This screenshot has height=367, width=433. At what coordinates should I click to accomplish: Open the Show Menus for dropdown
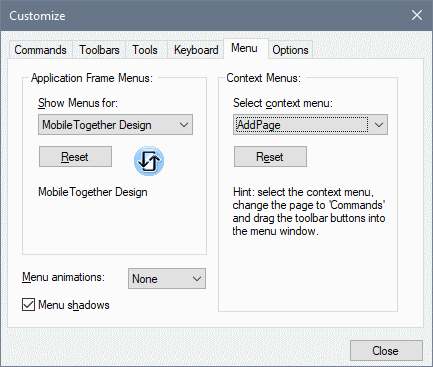coord(115,125)
